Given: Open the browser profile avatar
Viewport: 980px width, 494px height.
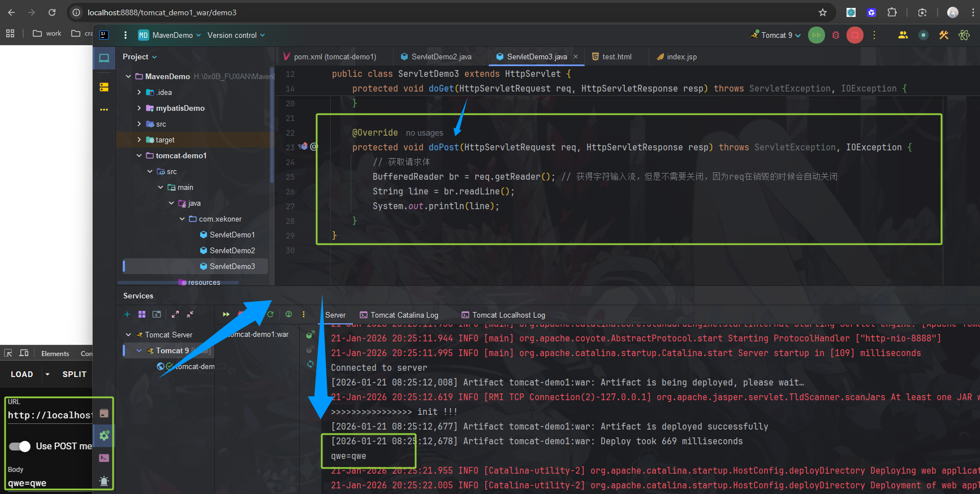Looking at the screenshot, I should [x=953, y=12].
